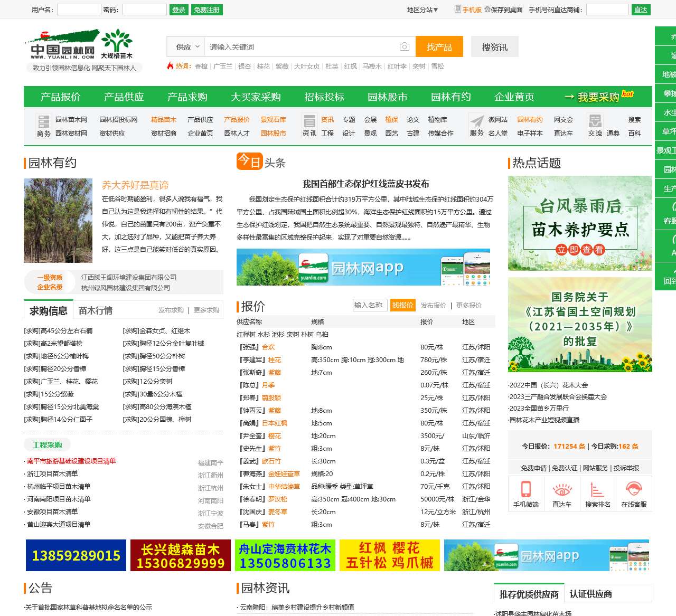Switch to the 苗木行情 tab
This screenshot has height=616, width=676.
pyautogui.click(x=96, y=310)
